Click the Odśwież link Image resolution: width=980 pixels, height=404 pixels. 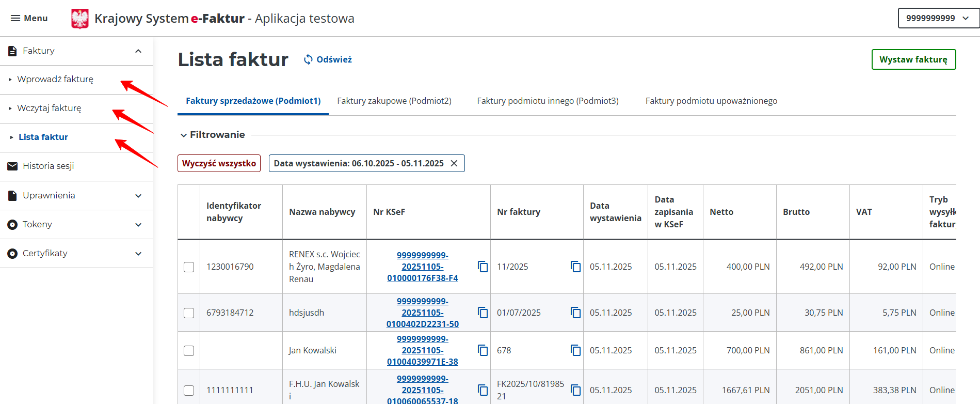(x=328, y=59)
